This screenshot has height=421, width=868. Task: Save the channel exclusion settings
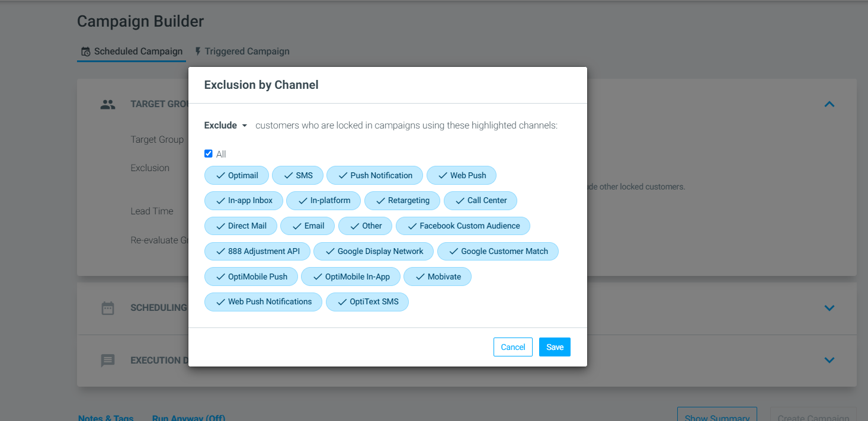coord(555,347)
